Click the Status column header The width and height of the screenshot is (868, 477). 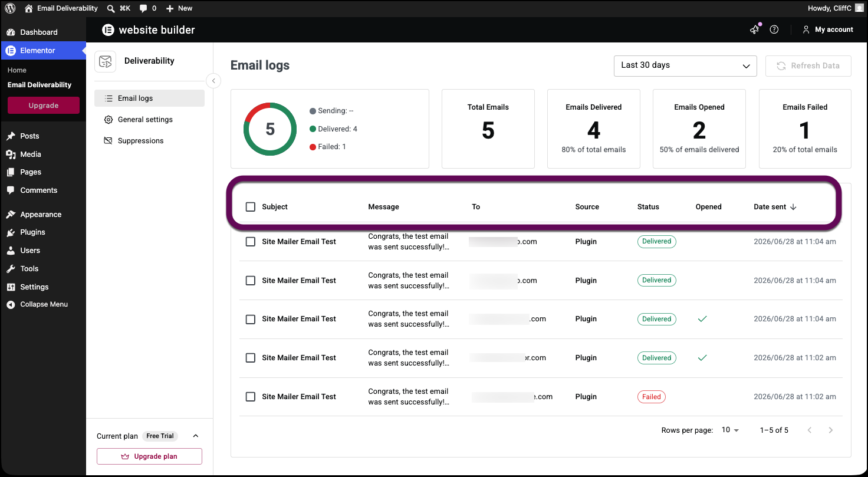(x=648, y=207)
